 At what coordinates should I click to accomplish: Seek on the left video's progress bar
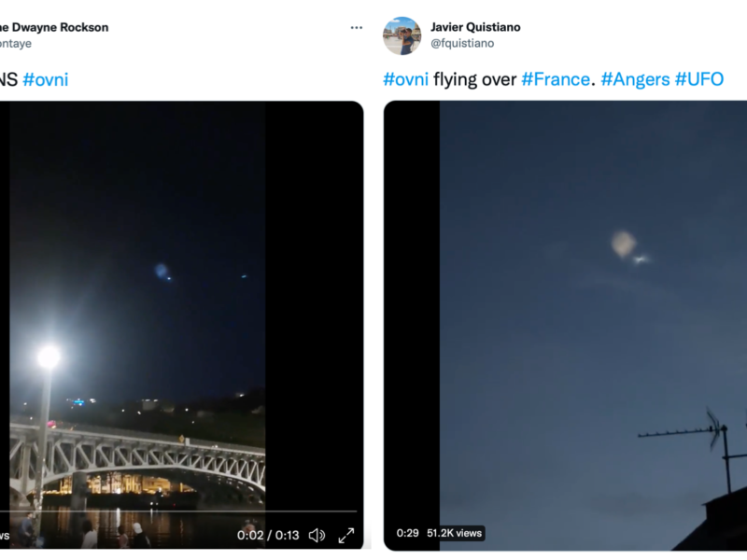pyautogui.click(x=187, y=511)
